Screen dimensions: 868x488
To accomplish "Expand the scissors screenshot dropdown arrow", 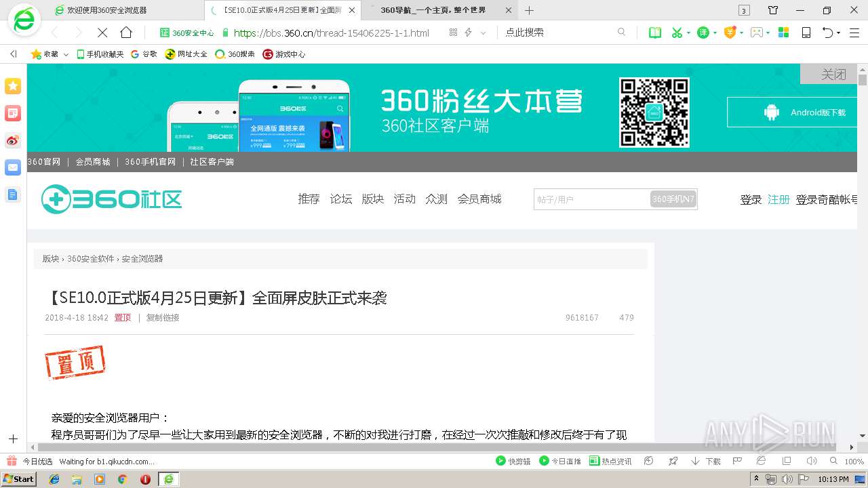I will (688, 33).
